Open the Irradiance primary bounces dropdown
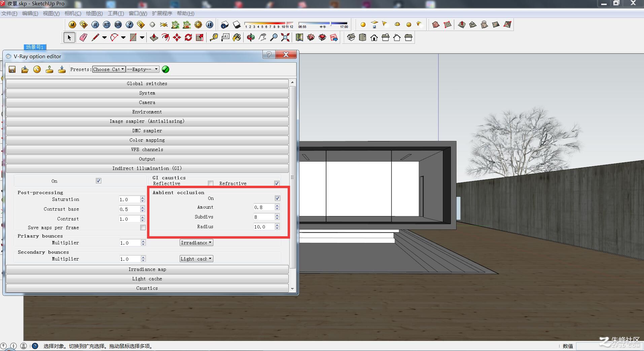The image size is (644, 351). pyautogui.click(x=196, y=243)
